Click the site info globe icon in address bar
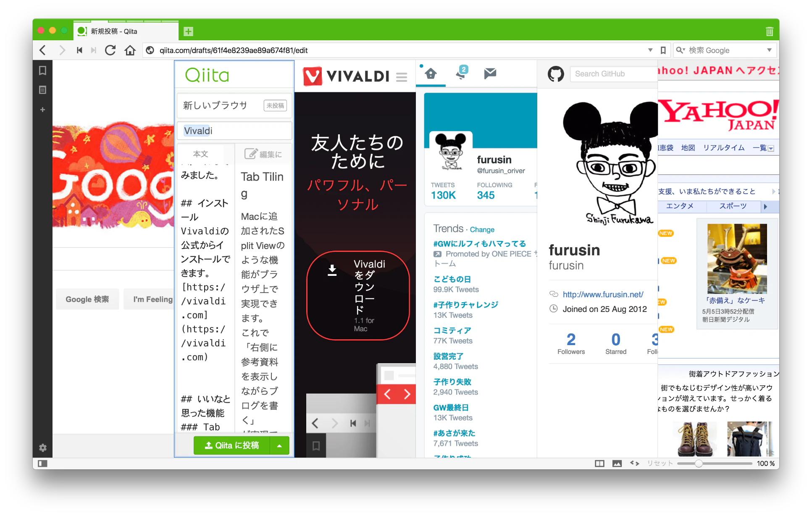The image size is (812, 516). pos(150,50)
